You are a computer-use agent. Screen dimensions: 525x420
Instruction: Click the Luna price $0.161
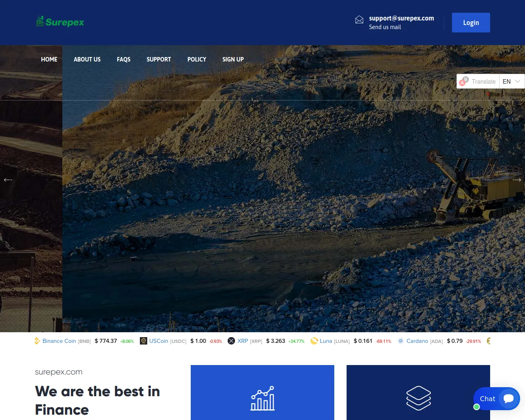click(x=363, y=341)
